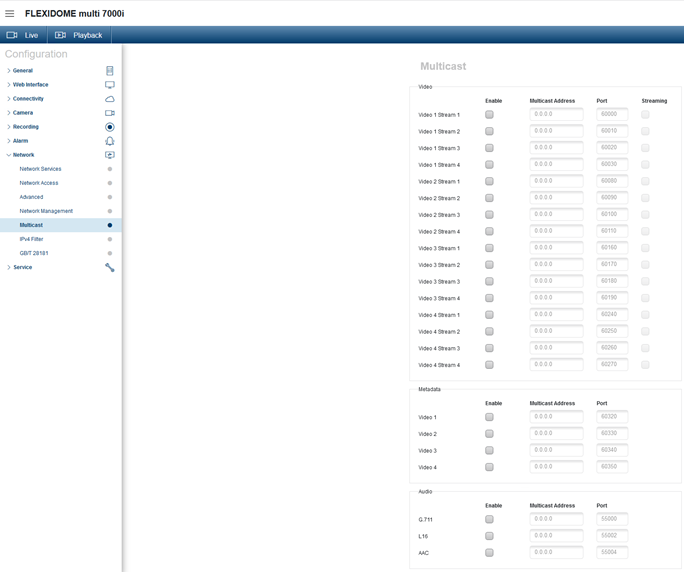The height and width of the screenshot is (572, 684).
Task: Open the hamburger menu
Action: pyautogui.click(x=10, y=13)
